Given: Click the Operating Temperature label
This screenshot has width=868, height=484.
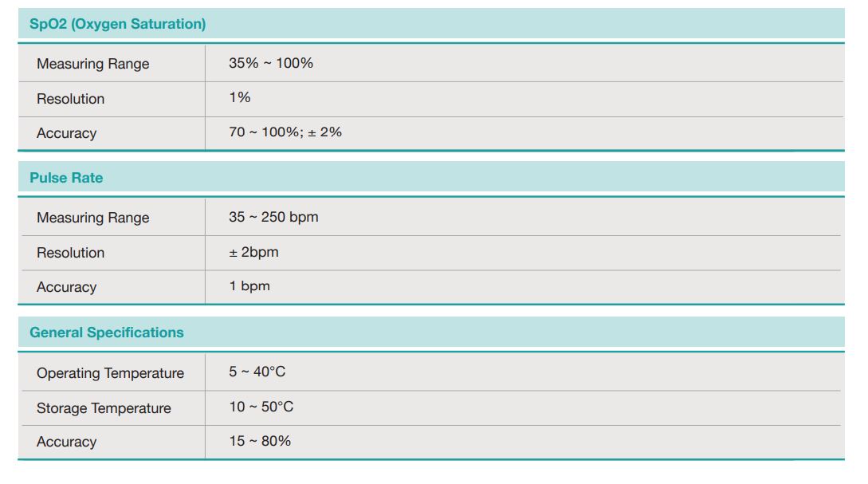Looking at the screenshot, I should [x=110, y=373].
